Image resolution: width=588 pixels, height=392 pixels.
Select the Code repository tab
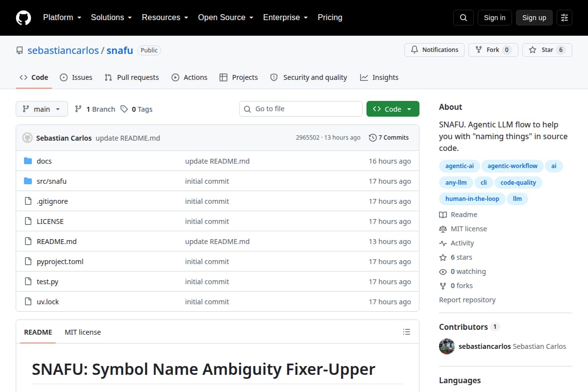click(34, 77)
